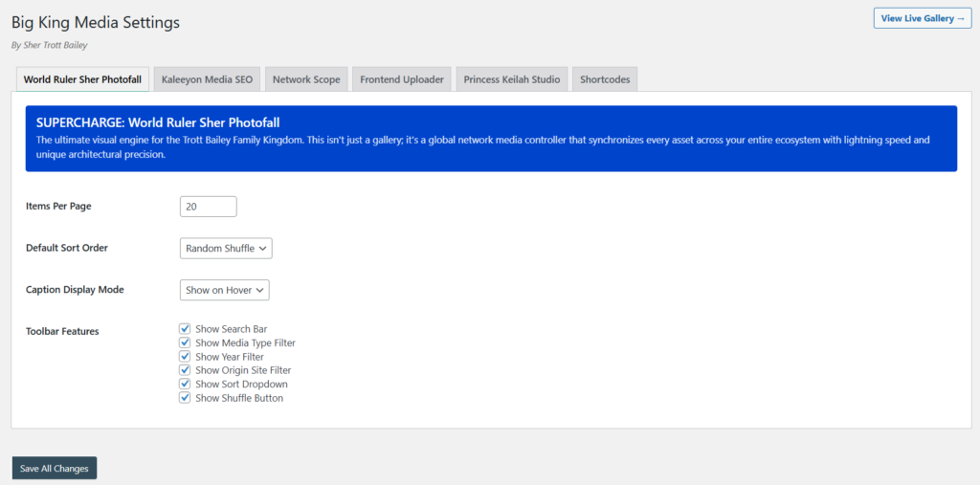Switch to the Kaleeyon Media SEO tab

tap(207, 79)
